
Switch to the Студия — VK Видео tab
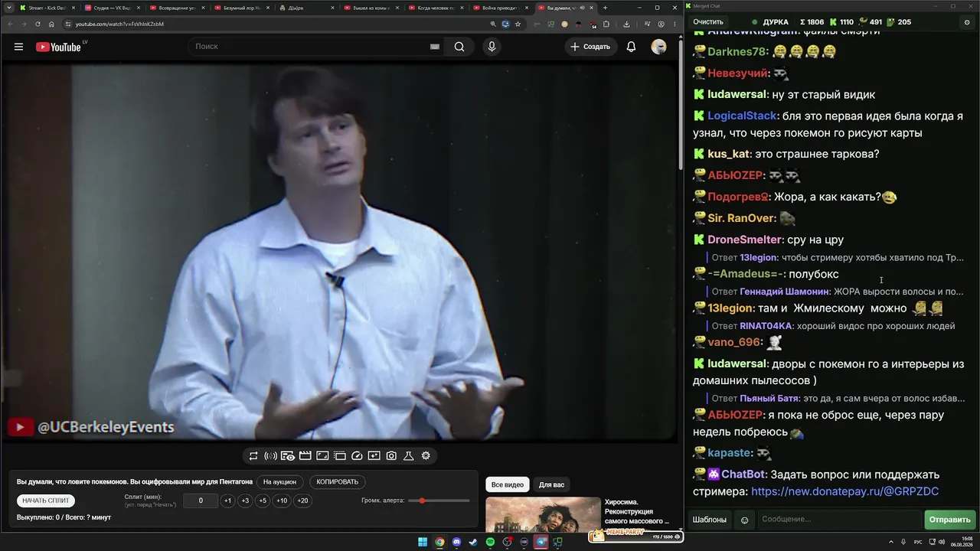coord(111,8)
